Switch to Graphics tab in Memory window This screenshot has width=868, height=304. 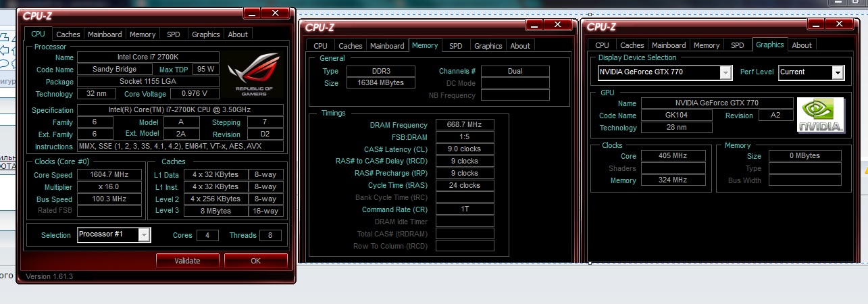click(488, 45)
